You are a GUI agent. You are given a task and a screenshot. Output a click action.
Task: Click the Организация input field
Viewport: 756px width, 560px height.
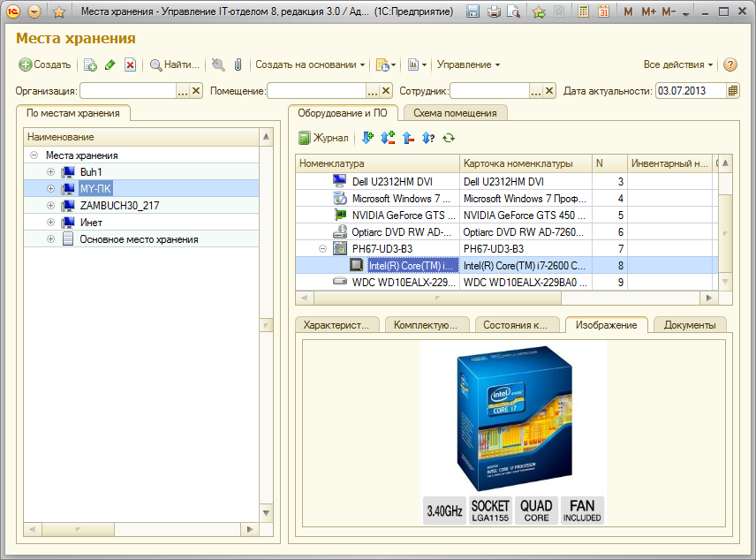point(128,91)
